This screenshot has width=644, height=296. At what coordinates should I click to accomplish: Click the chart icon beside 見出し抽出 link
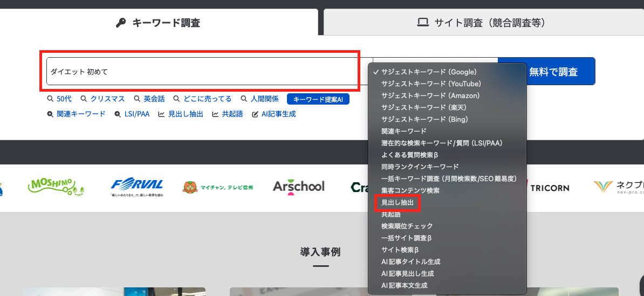coord(161,114)
